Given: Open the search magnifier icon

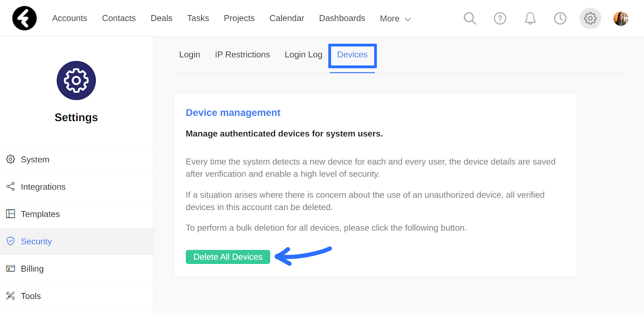Looking at the screenshot, I should (470, 18).
